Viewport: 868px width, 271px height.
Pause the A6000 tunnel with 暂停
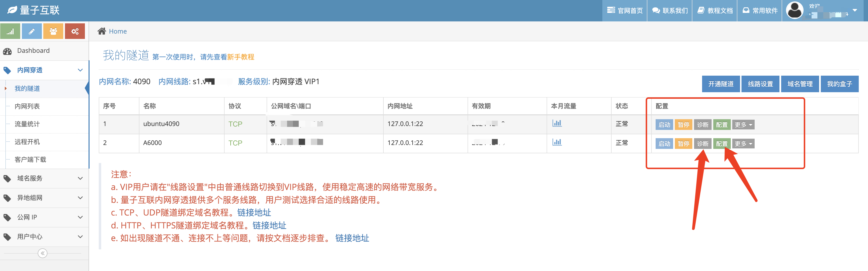pyautogui.click(x=684, y=144)
